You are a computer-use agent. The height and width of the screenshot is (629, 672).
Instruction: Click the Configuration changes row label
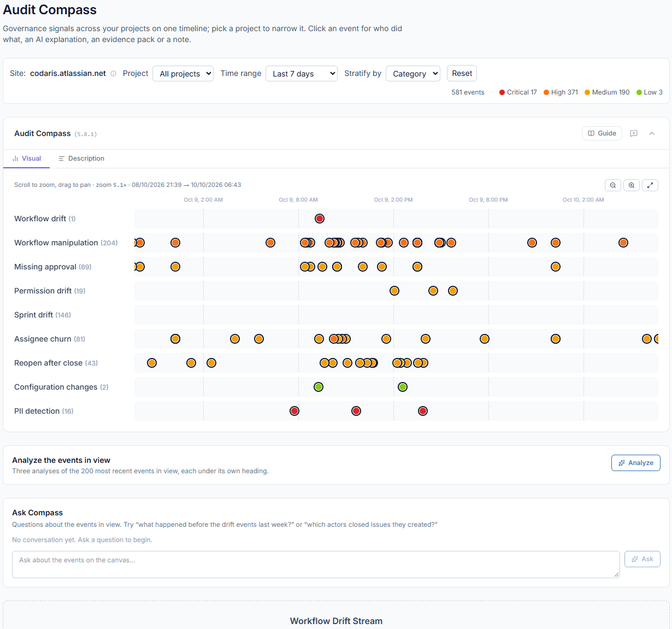point(61,387)
